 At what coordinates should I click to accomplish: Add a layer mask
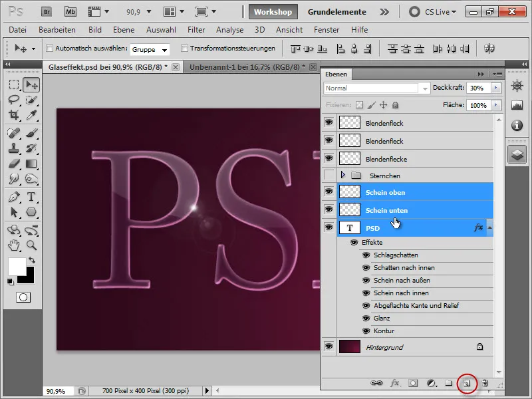(413, 383)
